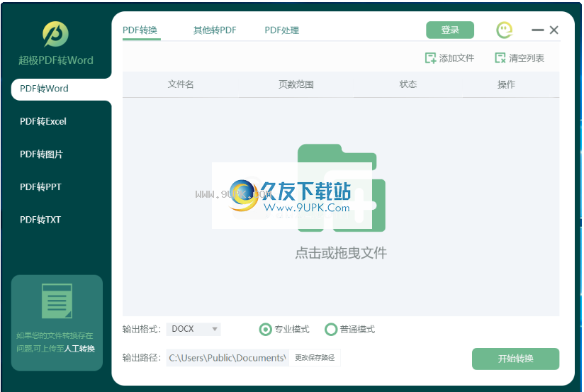584x392 pixels.
Task: Select PDF转Excel in the sidebar
Action: (43, 121)
